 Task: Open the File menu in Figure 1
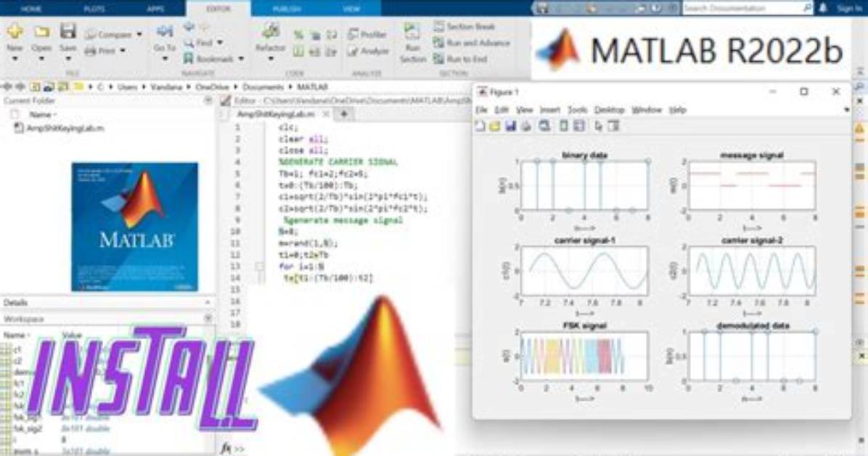pos(482,110)
